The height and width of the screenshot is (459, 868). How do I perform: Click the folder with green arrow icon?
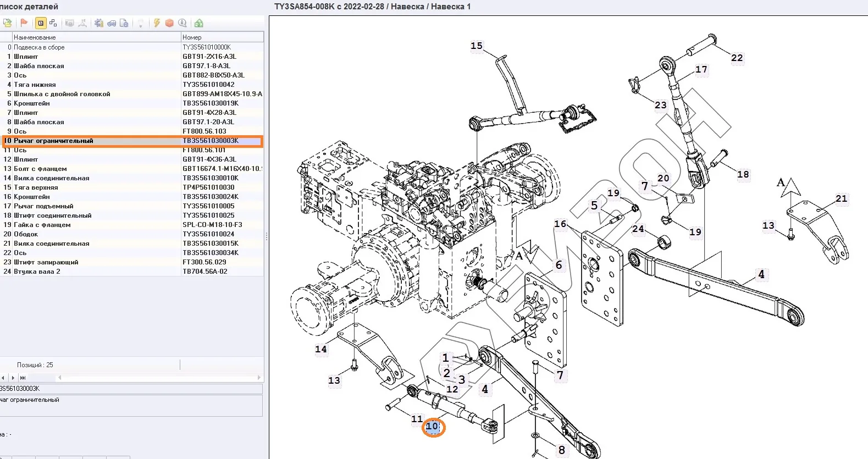point(8,23)
